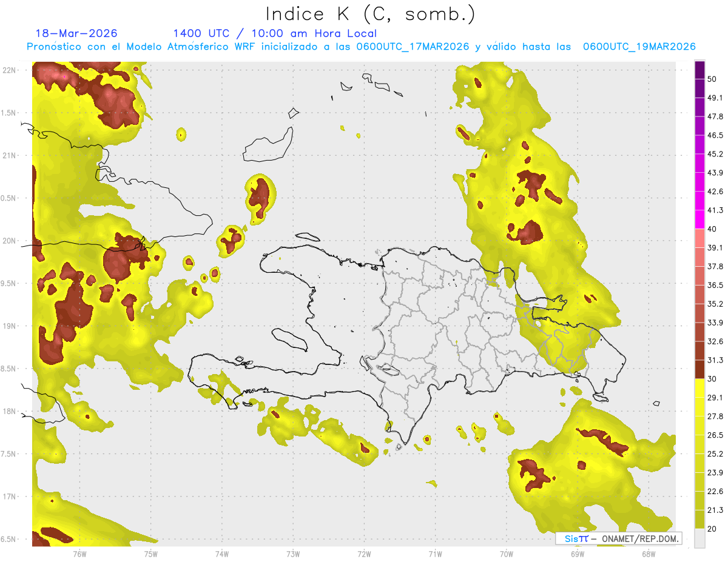Select the "75W" longitude label
The width and height of the screenshot is (728, 562).
click(151, 554)
